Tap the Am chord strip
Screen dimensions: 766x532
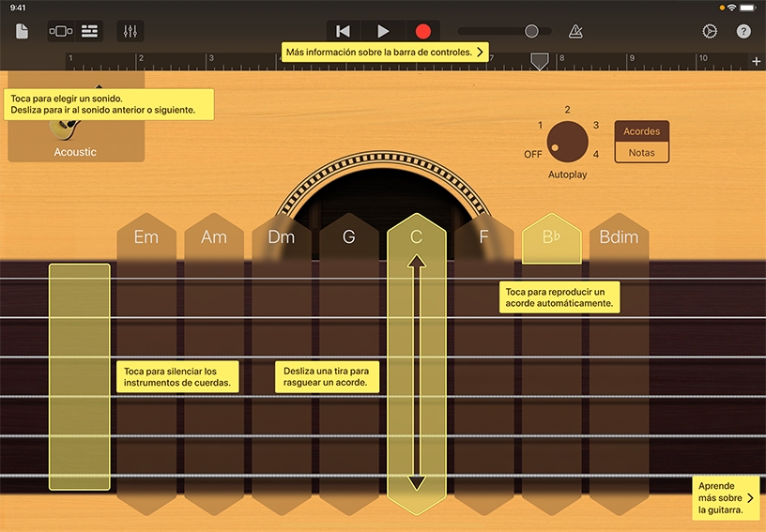pos(214,364)
